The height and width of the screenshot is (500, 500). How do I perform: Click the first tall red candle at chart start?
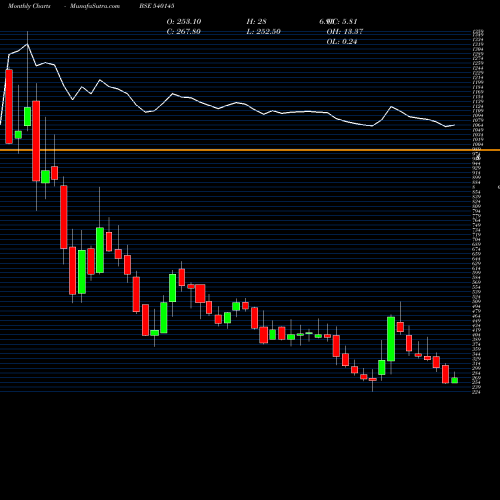[9, 107]
